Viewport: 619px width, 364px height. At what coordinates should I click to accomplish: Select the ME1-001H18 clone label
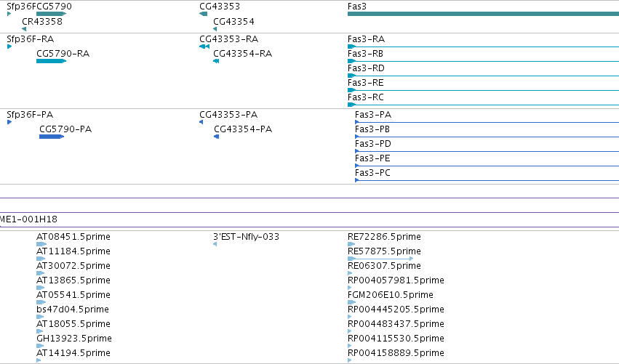[x=28, y=219]
